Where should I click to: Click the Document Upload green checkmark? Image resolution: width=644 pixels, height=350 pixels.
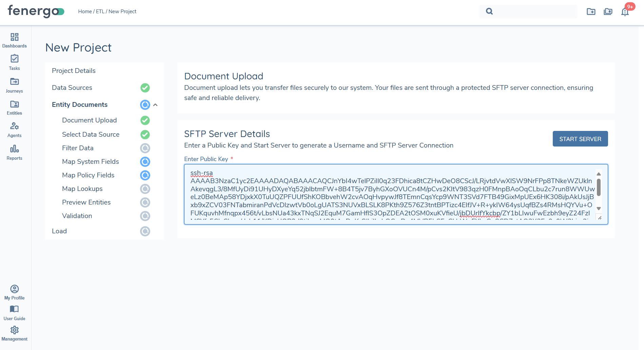(x=145, y=120)
